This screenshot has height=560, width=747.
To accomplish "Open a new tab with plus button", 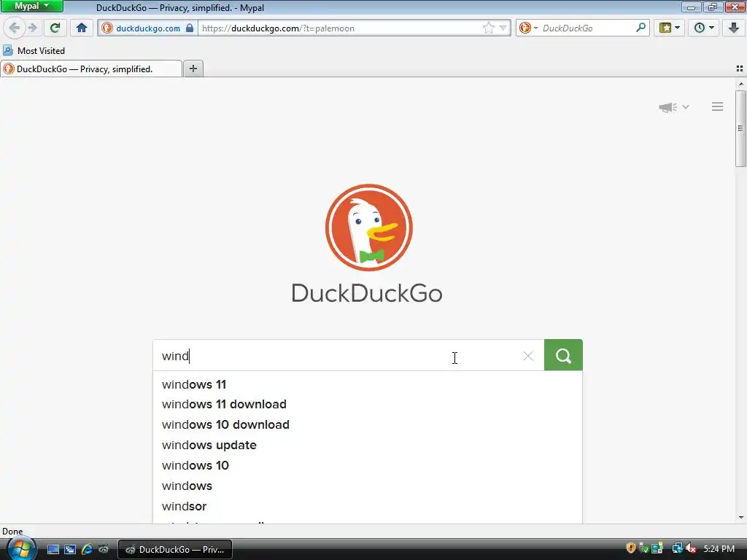I will pos(193,69).
